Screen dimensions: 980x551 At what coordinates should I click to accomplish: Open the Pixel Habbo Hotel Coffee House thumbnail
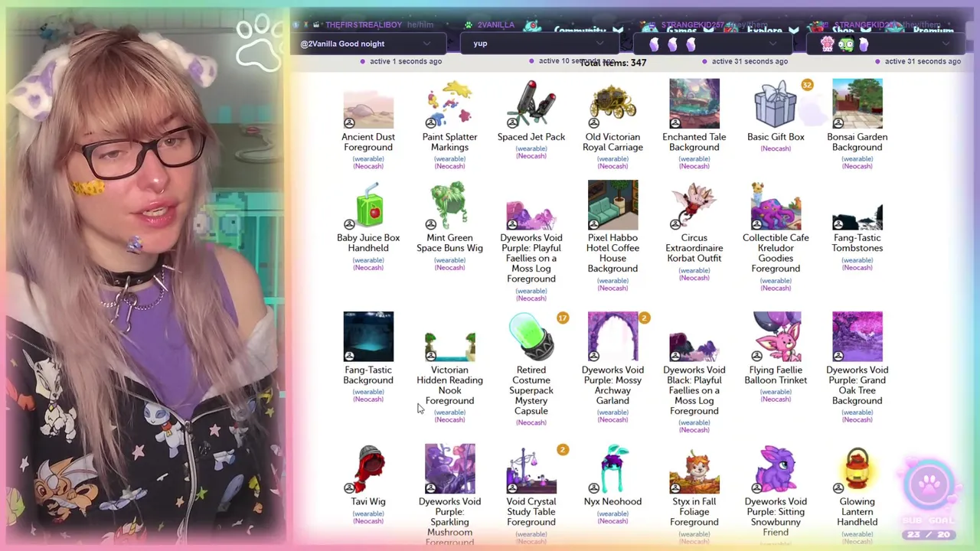coord(612,204)
